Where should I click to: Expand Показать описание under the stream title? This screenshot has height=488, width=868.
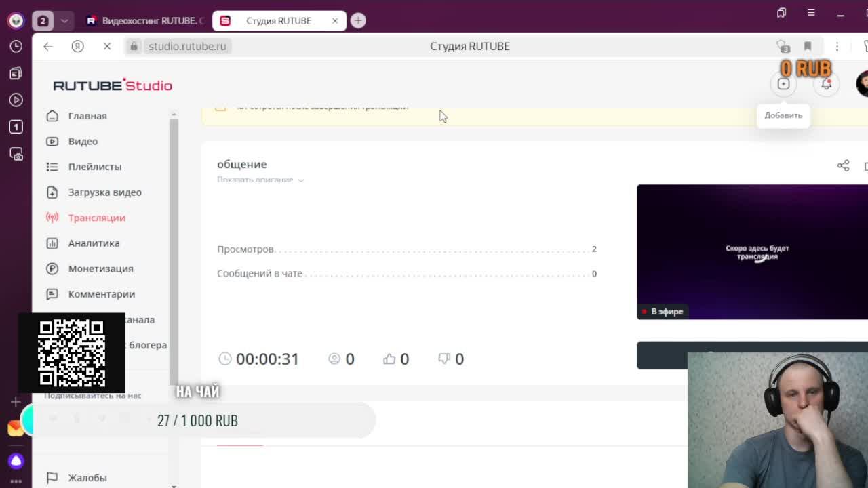pyautogui.click(x=260, y=180)
